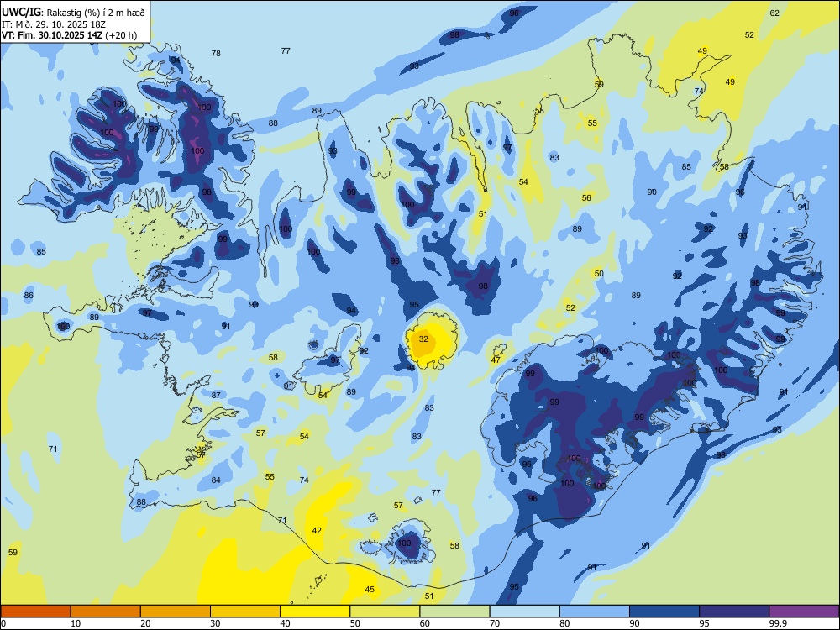Screen dimensions: 840x630
Task: Click the legend scale label '99.9'
Action: pyautogui.click(x=778, y=623)
